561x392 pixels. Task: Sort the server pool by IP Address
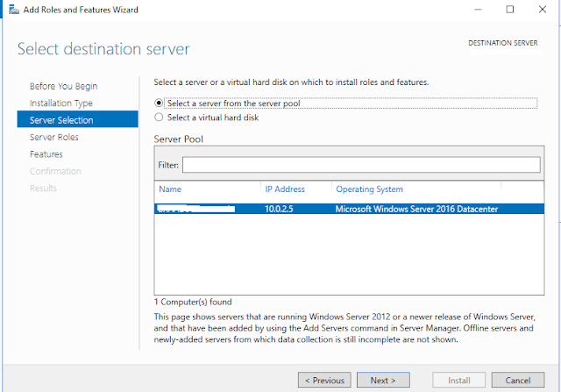point(285,189)
